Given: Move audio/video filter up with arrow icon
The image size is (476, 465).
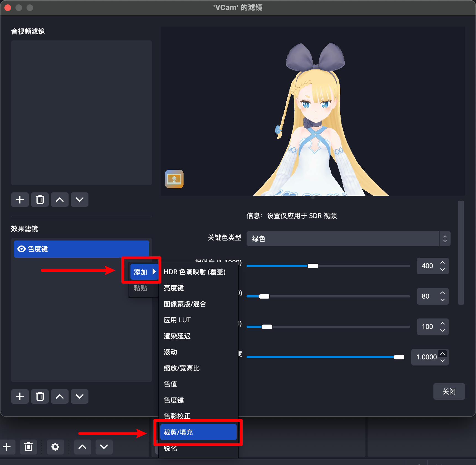Looking at the screenshot, I should (60, 200).
